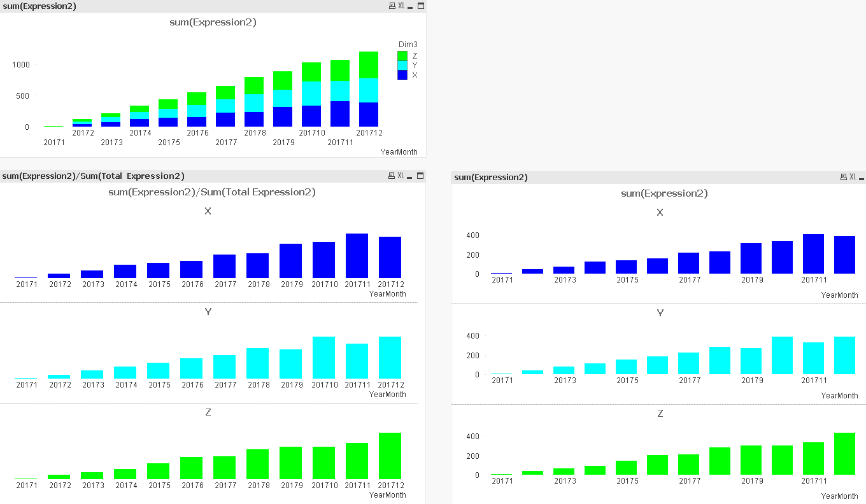Send top stacked chart to Excel (XL)
Image resolution: width=866 pixels, height=504 pixels.
pyautogui.click(x=401, y=6)
